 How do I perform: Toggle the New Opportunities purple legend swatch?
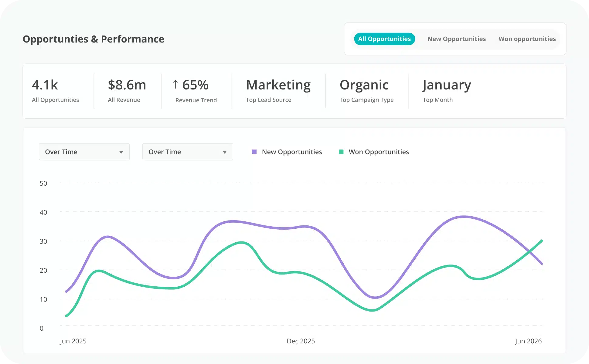coord(254,151)
